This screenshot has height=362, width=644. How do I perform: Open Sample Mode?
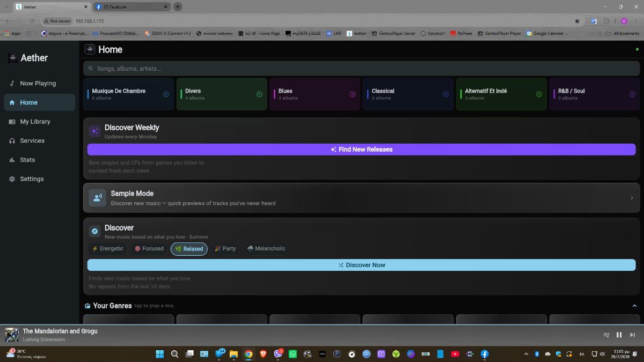click(362, 198)
